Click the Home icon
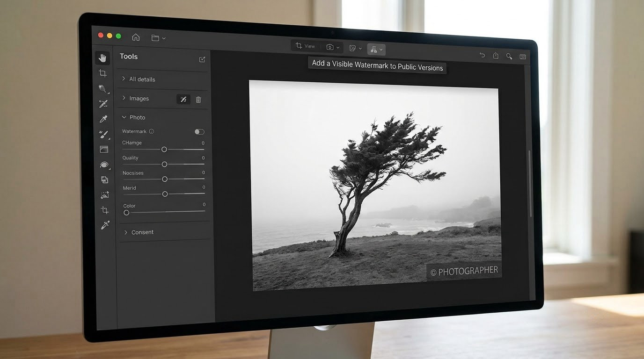This screenshot has width=644, height=359. coord(136,37)
